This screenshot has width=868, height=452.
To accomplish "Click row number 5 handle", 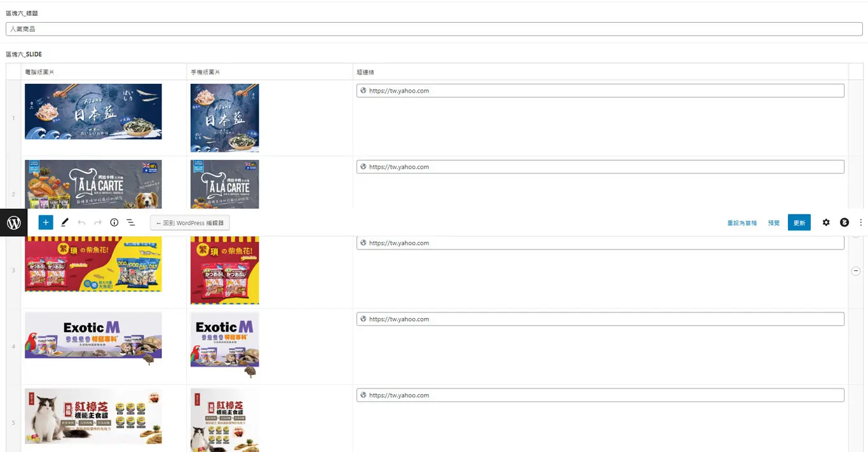I will 13,422.
